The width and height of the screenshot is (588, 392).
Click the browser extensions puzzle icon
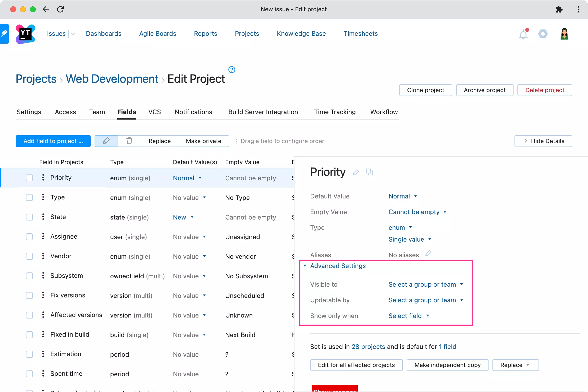coord(559,9)
